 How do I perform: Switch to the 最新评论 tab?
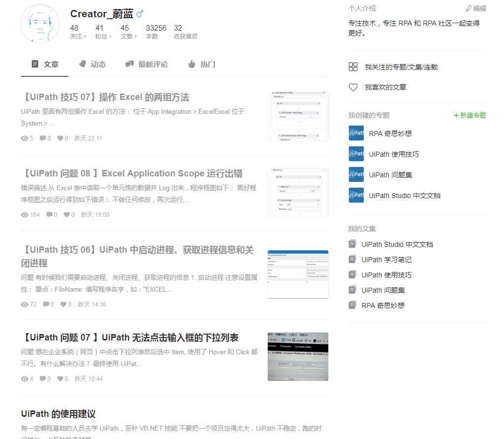[146, 65]
